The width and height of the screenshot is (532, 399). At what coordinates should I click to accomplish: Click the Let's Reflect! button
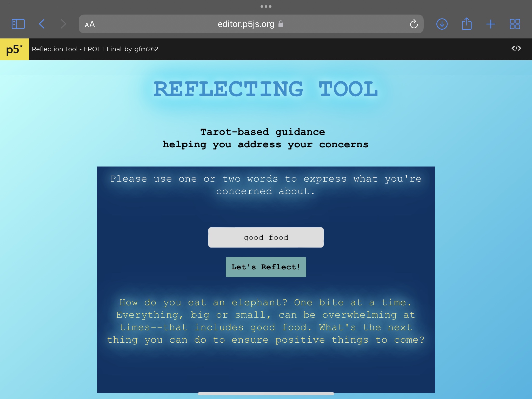click(266, 267)
